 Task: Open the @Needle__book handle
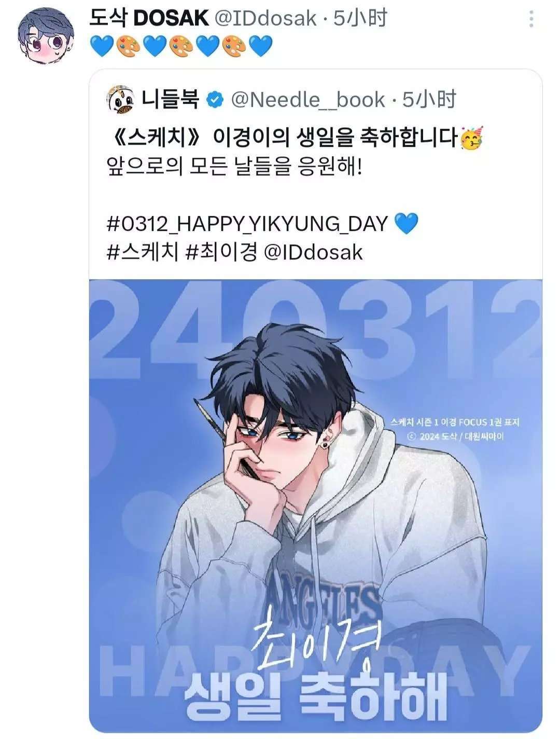pyautogui.click(x=307, y=100)
